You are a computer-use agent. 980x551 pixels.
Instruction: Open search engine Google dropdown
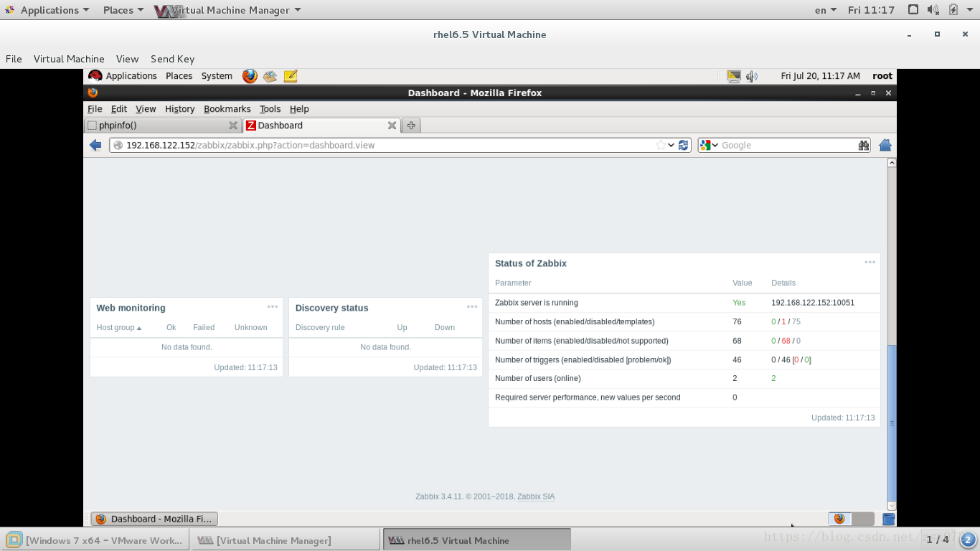[709, 145]
